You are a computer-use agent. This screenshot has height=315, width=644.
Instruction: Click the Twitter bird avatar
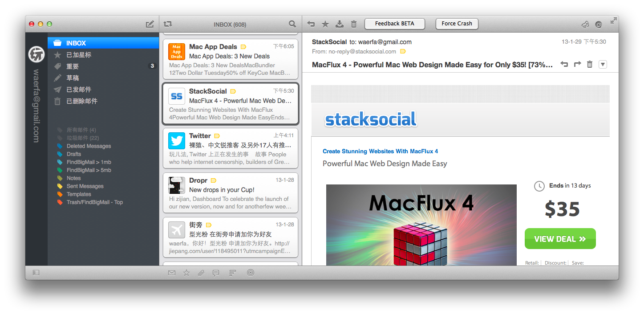(x=177, y=141)
